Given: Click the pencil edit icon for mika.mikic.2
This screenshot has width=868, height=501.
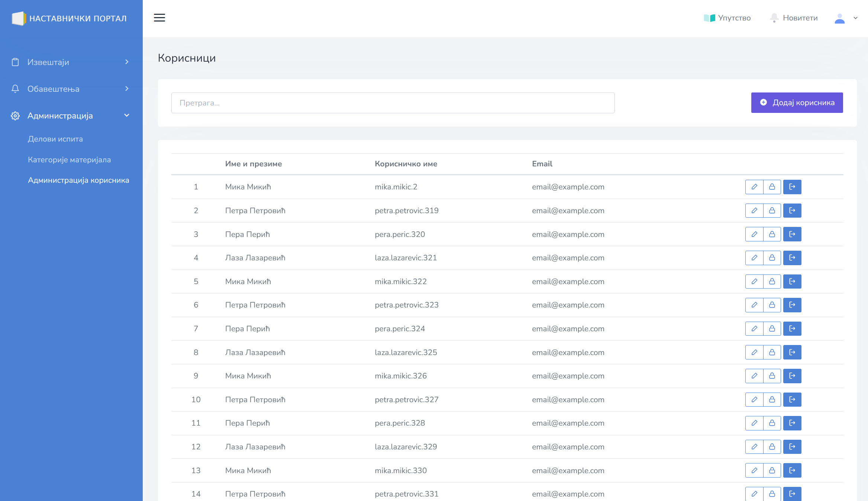Looking at the screenshot, I should tap(754, 187).
